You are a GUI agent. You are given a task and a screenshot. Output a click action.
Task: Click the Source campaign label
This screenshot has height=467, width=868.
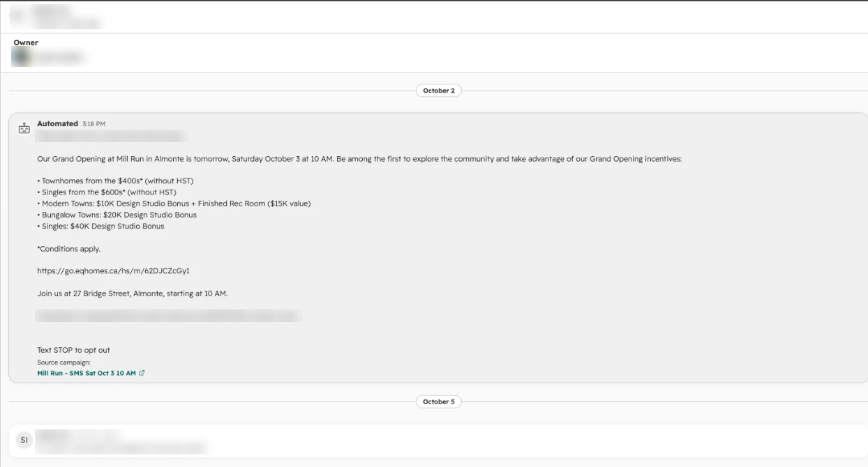pyautogui.click(x=63, y=362)
